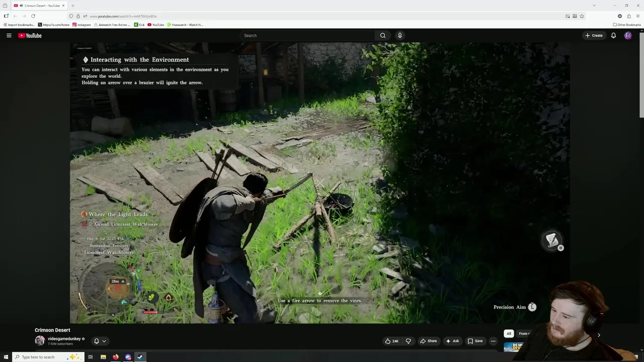Save the video to a playlist
This screenshot has width=644, height=362.
475,341
